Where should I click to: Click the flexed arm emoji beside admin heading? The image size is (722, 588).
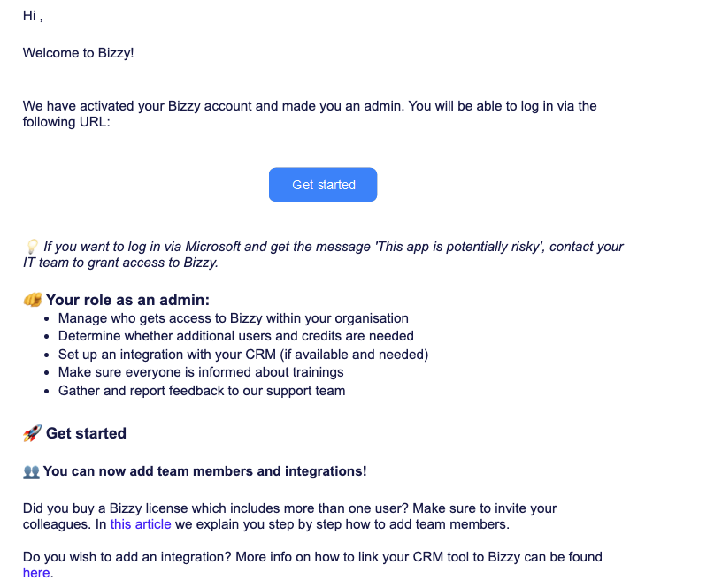point(33,300)
